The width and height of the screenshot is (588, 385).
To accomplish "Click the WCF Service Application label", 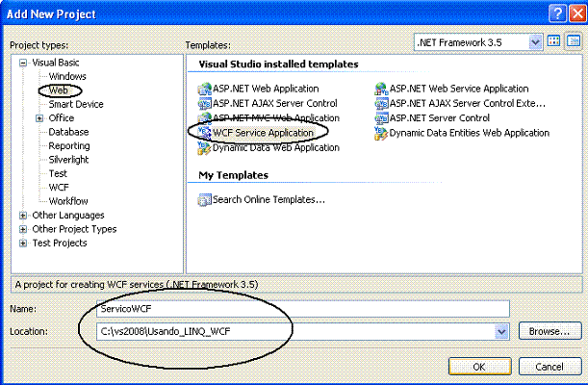I will click(264, 133).
